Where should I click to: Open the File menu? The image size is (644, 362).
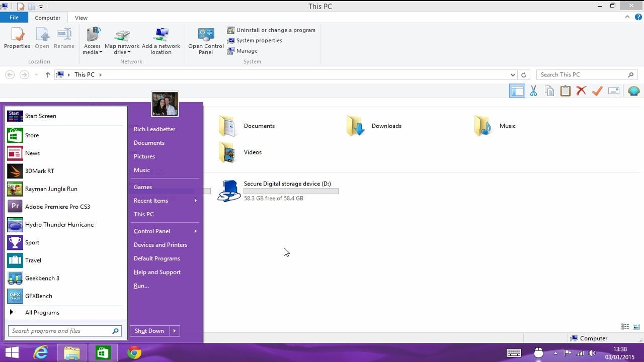(14, 18)
